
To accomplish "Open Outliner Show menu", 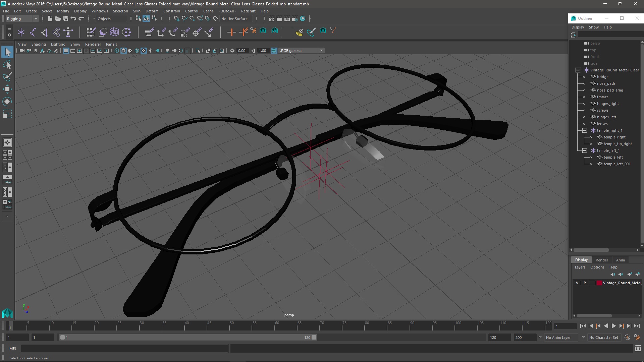I will (594, 27).
